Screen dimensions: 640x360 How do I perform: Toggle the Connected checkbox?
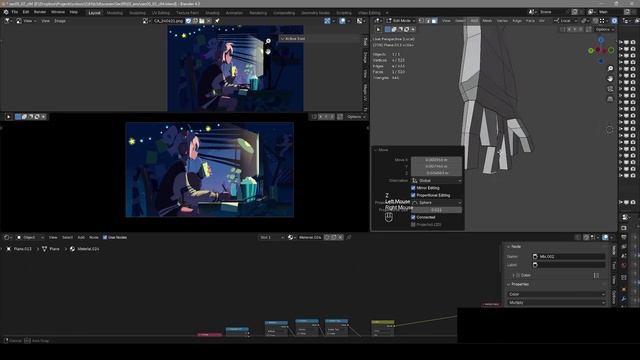pos(413,217)
